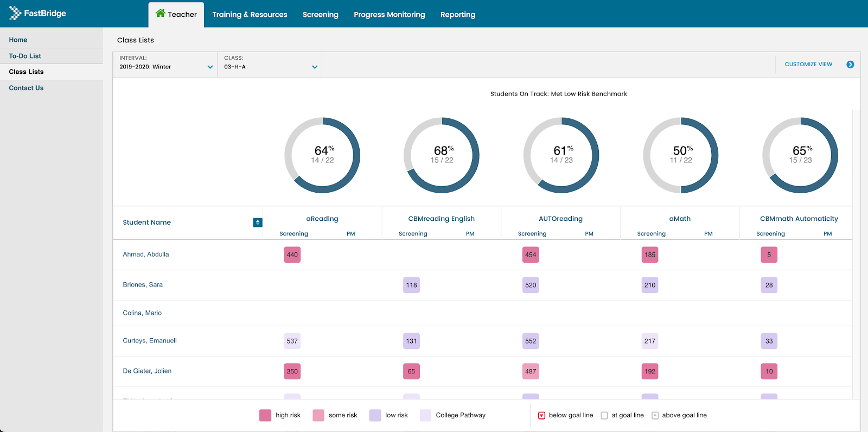Viewport: 868px width, 432px height.
Task: Click the 61% AUTOreading donut chart
Action: tap(561, 155)
